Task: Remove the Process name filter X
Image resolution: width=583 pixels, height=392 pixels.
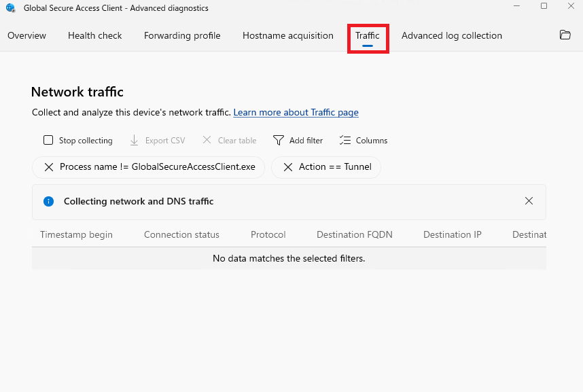Action: [x=49, y=167]
